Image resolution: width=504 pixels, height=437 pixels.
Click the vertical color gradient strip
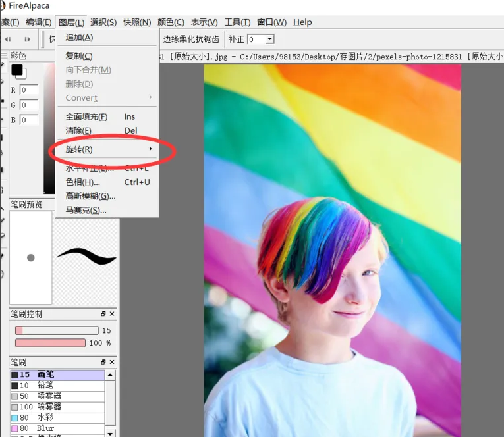coord(49,128)
